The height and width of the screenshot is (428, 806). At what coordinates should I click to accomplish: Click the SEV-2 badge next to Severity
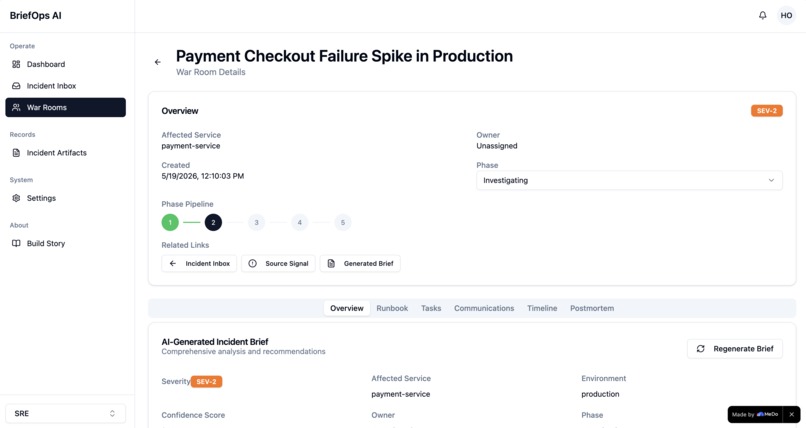tap(207, 382)
